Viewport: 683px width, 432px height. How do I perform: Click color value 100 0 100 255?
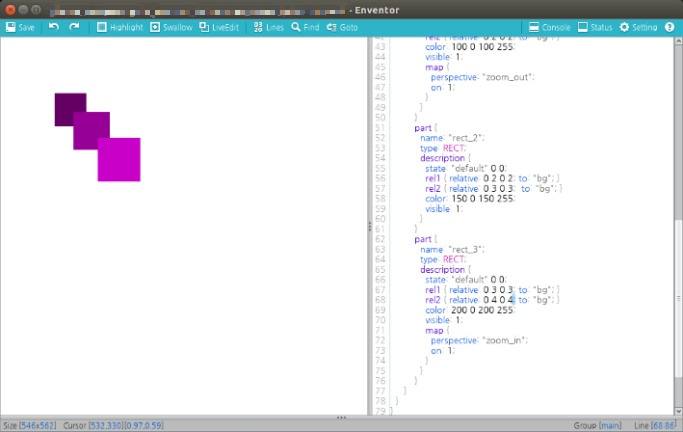tap(482, 47)
